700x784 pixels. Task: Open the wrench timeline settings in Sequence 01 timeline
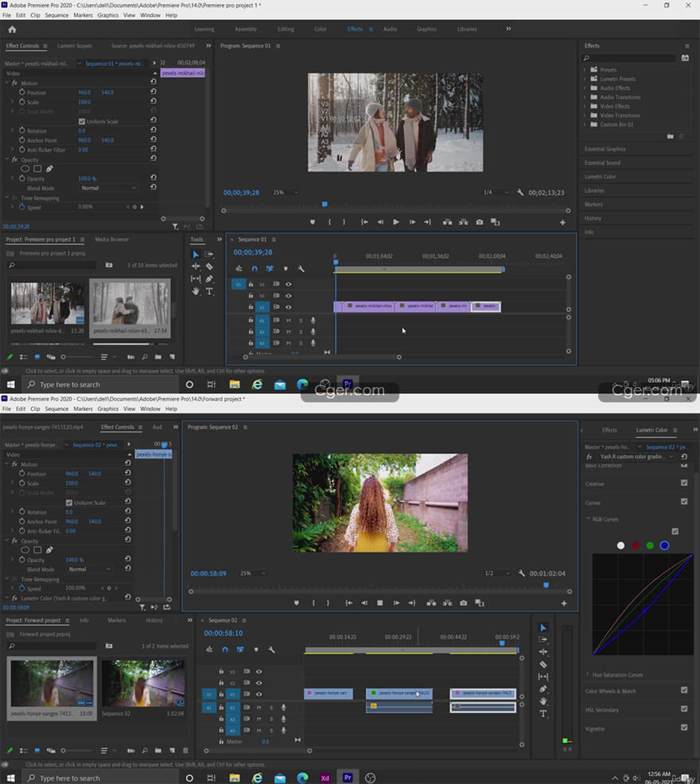click(x=301, y=269)
